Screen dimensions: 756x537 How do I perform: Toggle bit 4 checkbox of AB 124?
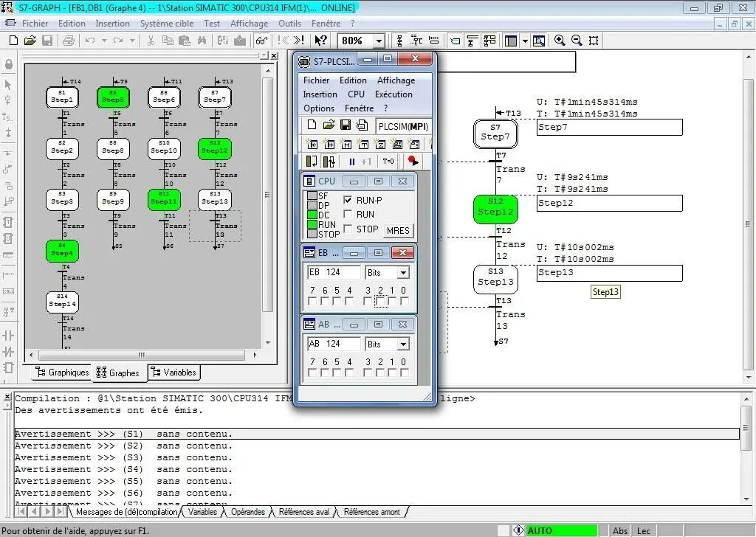349,373
